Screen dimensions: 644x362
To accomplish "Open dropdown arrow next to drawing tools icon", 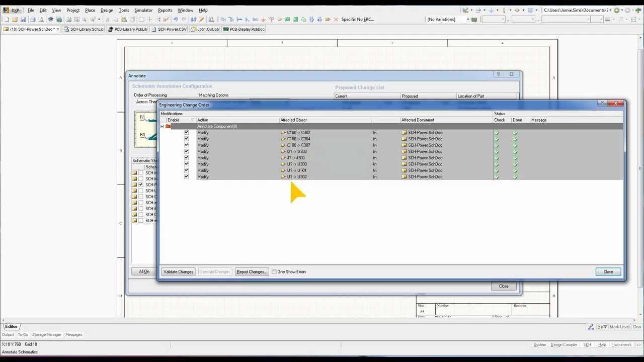I will pos(471,10).
